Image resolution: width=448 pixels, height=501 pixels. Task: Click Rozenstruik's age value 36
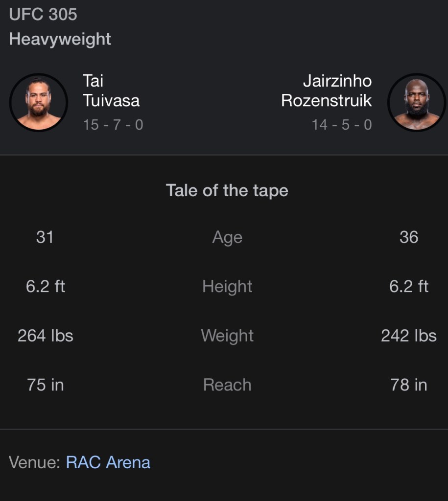tap(409, 237)
